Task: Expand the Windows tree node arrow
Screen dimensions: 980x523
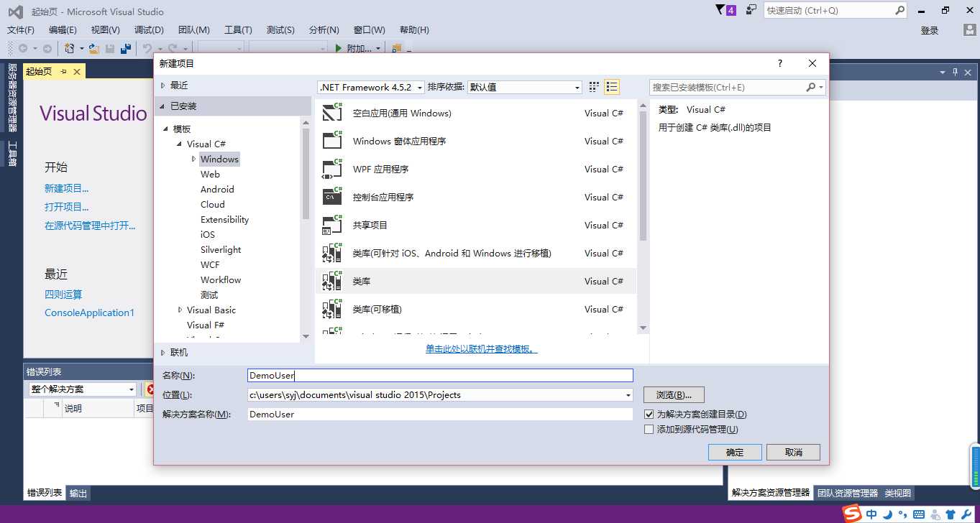Action: (193, 159)
